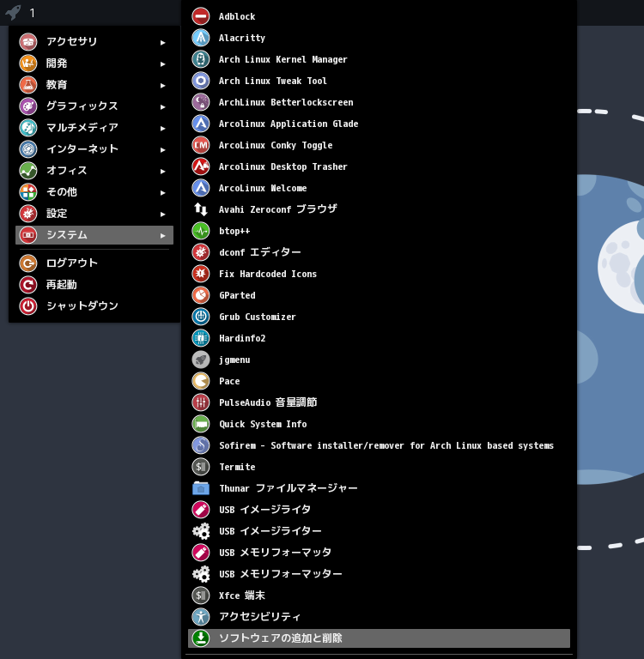
Task: Click the Pace pacman icon
Action: (x=201, y=381)
